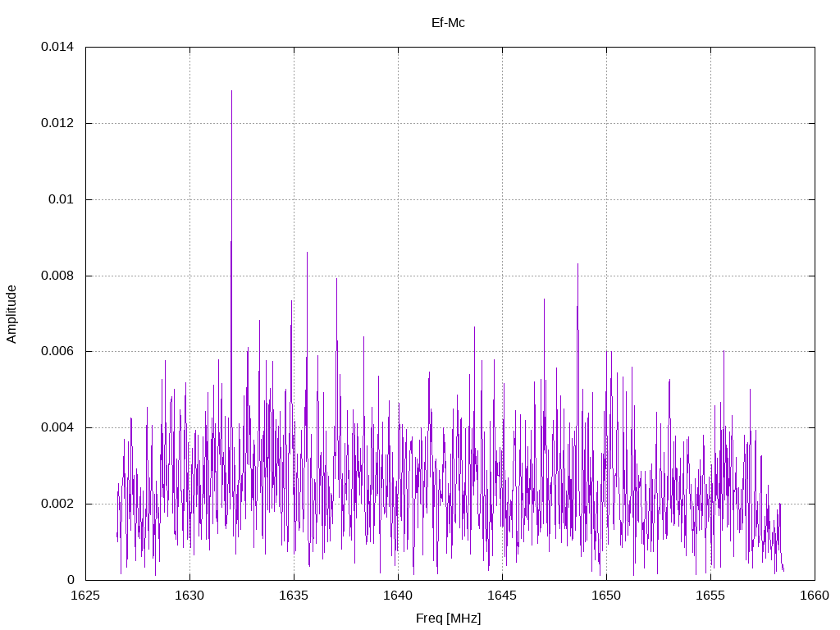Click the x-axis tick value 1630
The height and width of the screenshot is (630, 840).
tap(189, 596)
